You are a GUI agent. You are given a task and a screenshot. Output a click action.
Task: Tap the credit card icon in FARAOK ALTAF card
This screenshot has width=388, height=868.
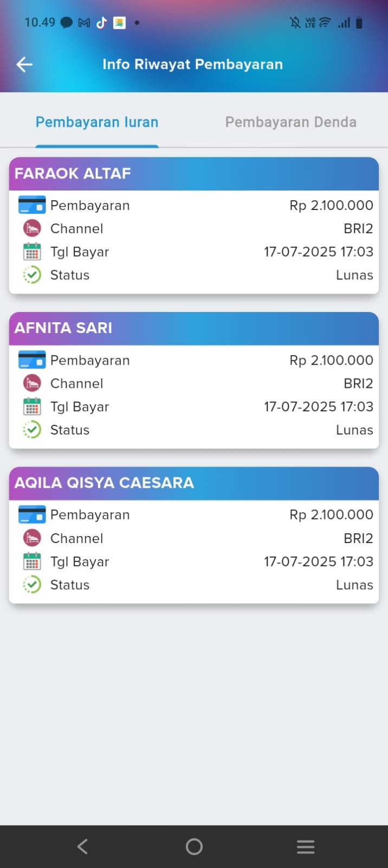pyautogui.click(x=32, y=205)
